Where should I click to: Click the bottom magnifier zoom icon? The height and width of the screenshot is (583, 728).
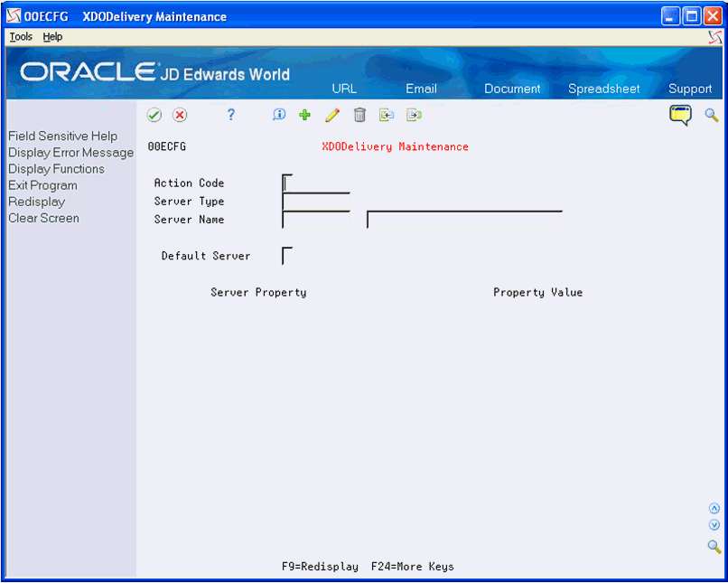click(x=714, y=546)
